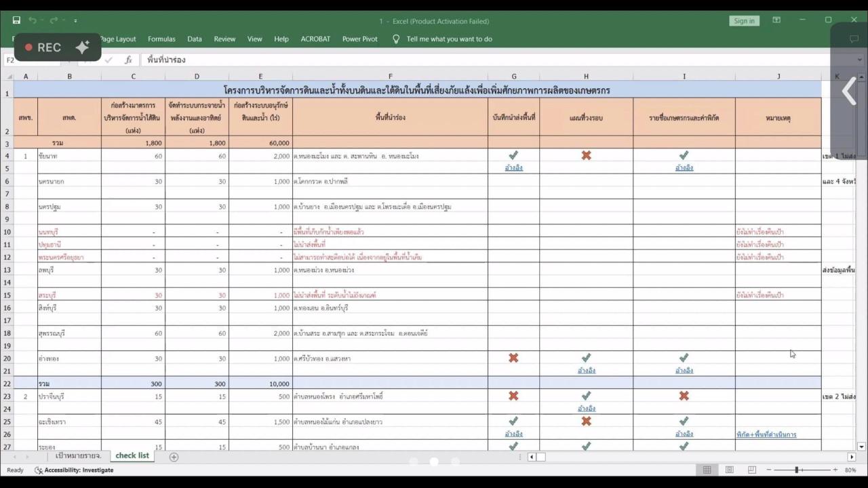Screen dimensions: 868x488
Task: Select cell ต.ศรีบัวทอง อ.แสวงหา
Action: coord(390,359)
